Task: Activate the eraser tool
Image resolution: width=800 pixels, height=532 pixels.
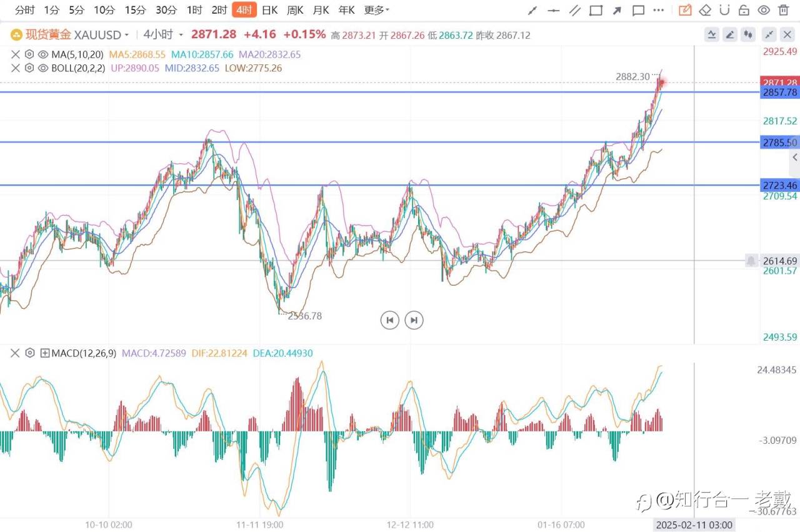Action: (x=705, y=10)
